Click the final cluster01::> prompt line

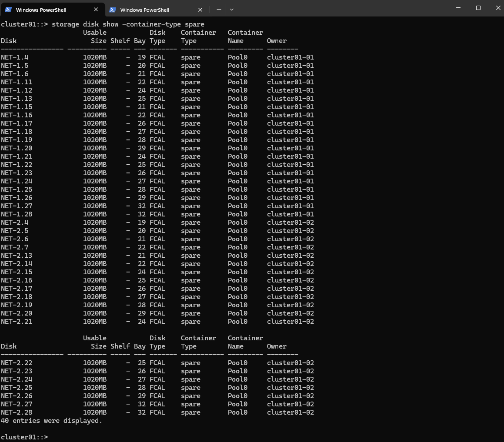[x=24, y=437]
